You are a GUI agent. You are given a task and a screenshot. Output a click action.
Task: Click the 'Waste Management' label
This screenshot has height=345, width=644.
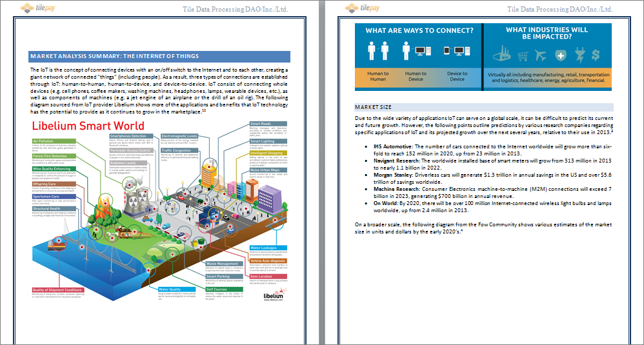click(x=225, y=264)
